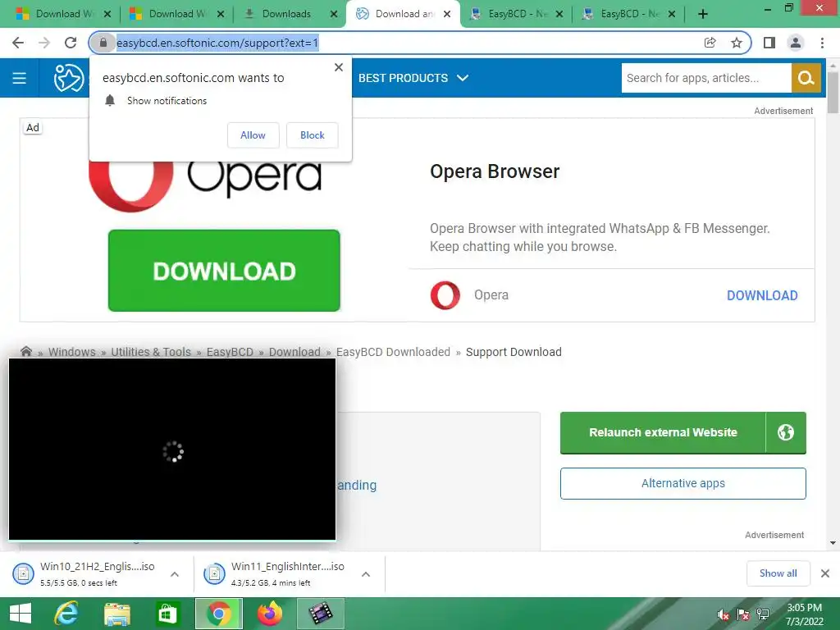Click the Opera Browser ad title

pos(495,171)
